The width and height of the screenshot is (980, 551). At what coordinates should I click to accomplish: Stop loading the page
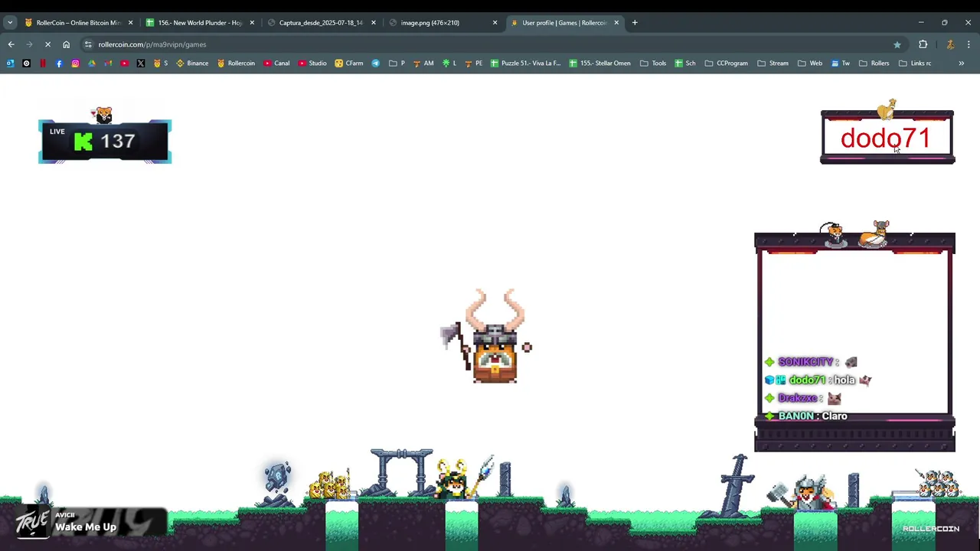47,44
